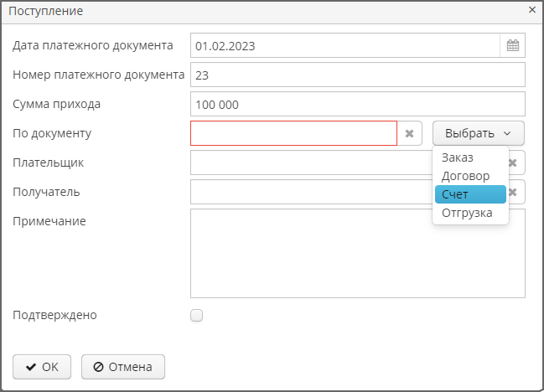Select the highlighted Счет option
Image resolution: width=544 pixels, height=392 pixels.
[x=470, y=194]
